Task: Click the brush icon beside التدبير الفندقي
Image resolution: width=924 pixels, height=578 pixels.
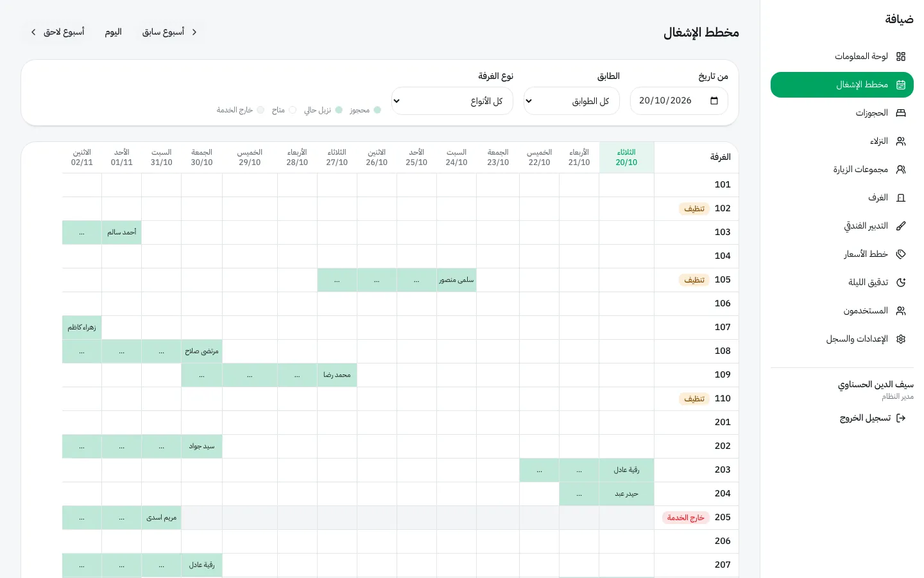Action: pos(901,226)
